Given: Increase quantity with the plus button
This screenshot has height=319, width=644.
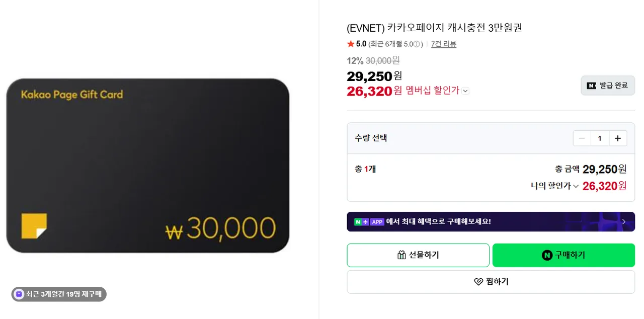Looking at the screenshot, I should point(618,138).
